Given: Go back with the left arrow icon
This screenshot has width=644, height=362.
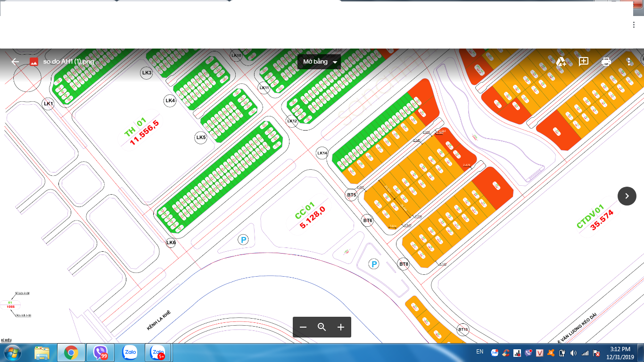Looking at the screenshot, I should point(15,62).
